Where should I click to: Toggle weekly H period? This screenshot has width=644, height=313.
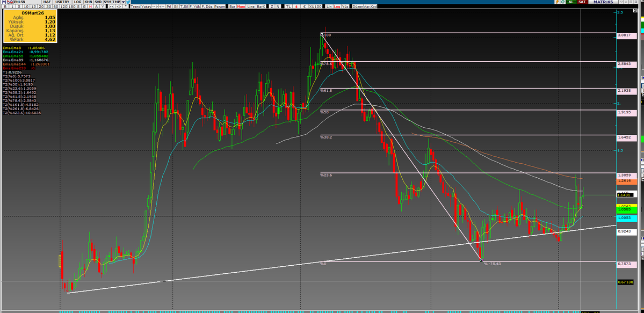coord(90,6)
